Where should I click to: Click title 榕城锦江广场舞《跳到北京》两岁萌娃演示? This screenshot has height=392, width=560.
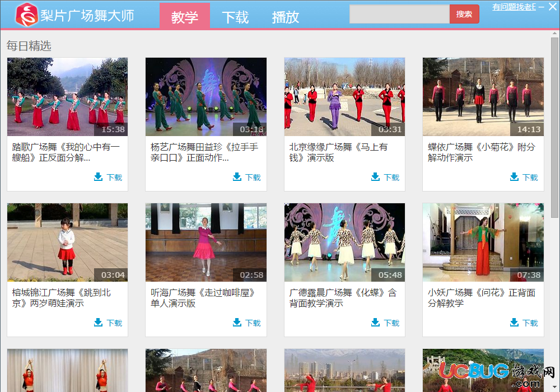62,298
